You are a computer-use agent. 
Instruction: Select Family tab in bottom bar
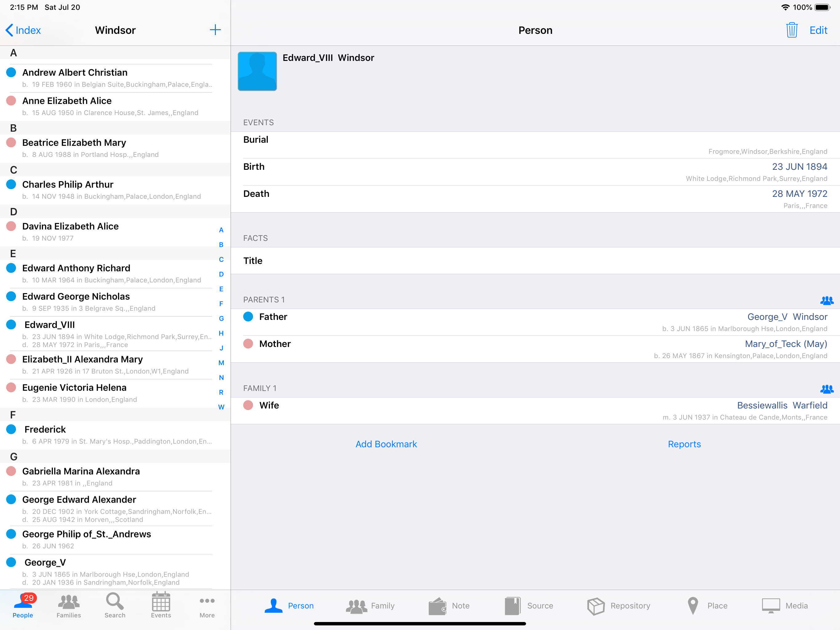coord(370,606)
